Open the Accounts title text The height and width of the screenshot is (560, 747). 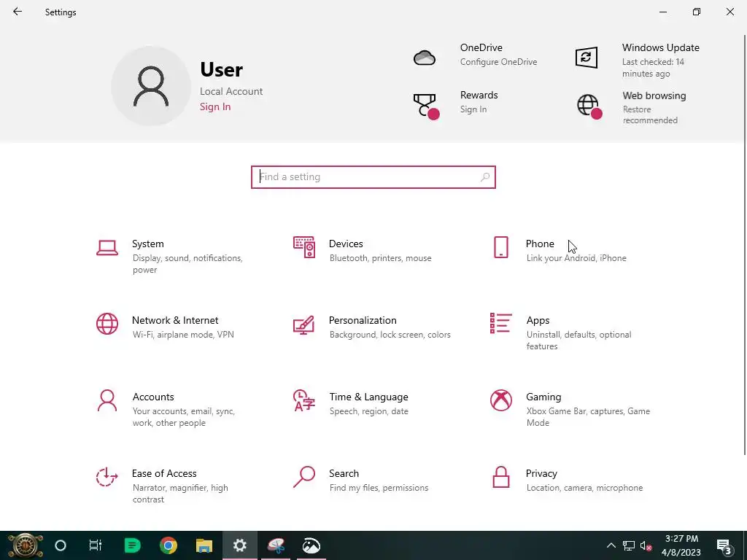coord(153,397)
